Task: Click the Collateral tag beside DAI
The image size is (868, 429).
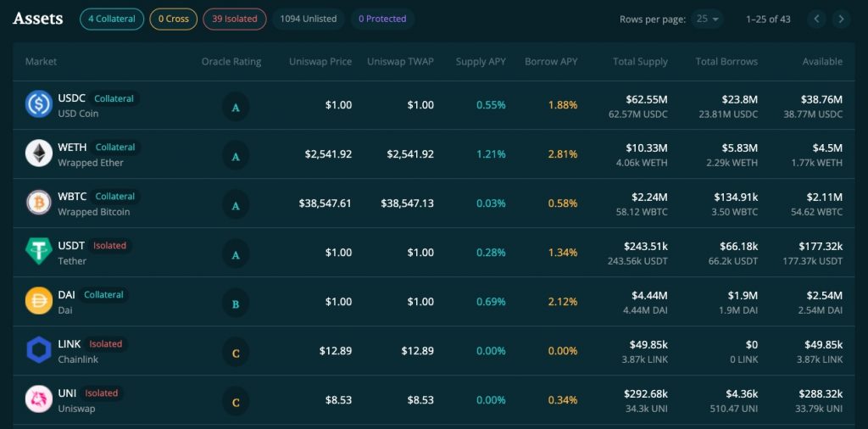Action: 103,294
